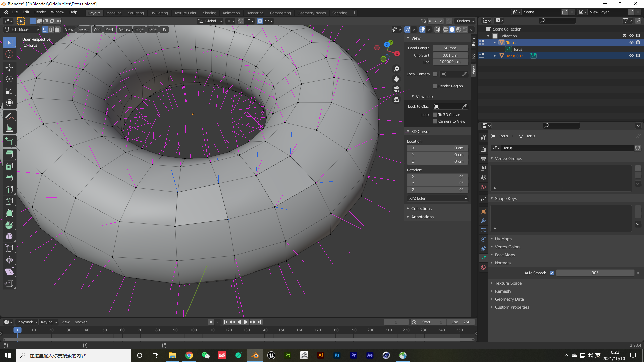Toggle visibility of Torus in outliner

631,43
